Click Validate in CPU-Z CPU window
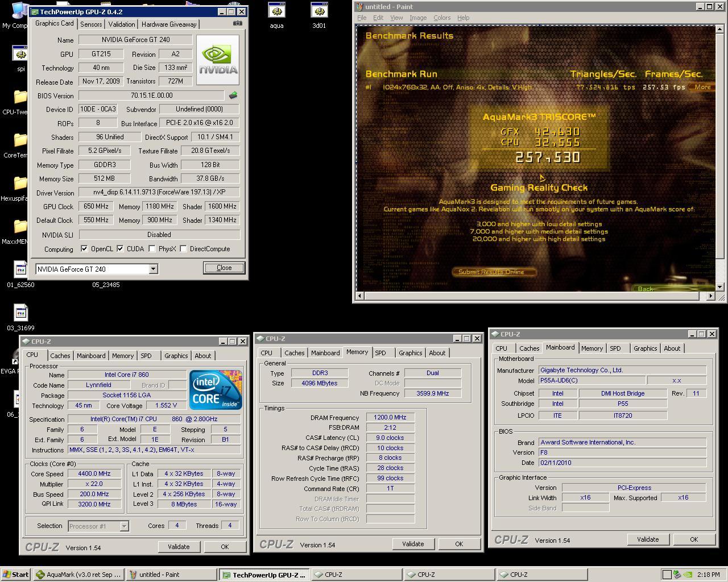This screenshot has width=728, height=582. (x=179, y=547)
